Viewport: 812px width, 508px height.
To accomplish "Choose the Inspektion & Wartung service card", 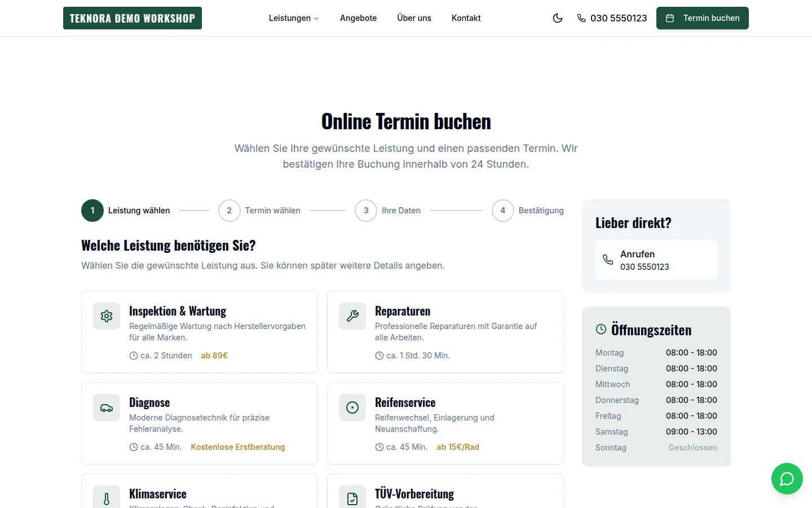I will coord(200,332).
